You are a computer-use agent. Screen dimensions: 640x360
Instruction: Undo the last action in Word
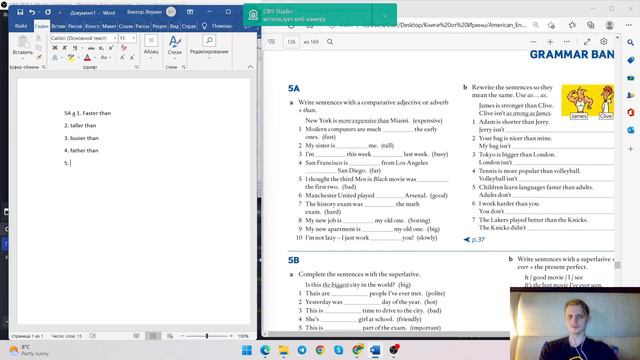click(x=32, y=12)
